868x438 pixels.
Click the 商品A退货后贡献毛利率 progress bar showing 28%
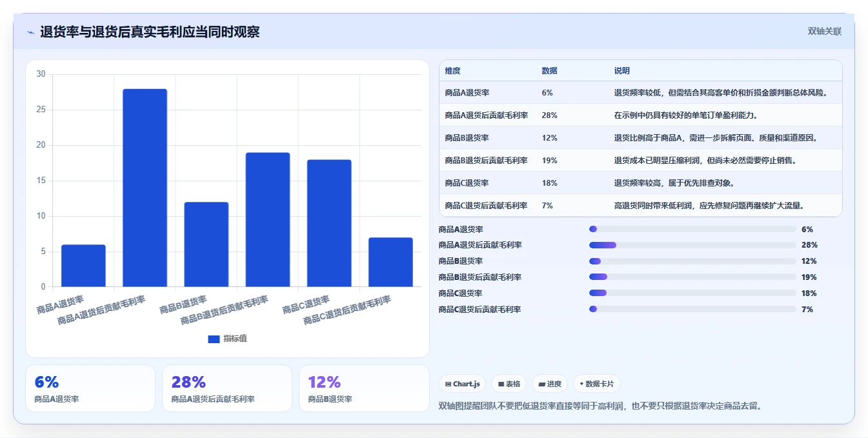[692, 245]
